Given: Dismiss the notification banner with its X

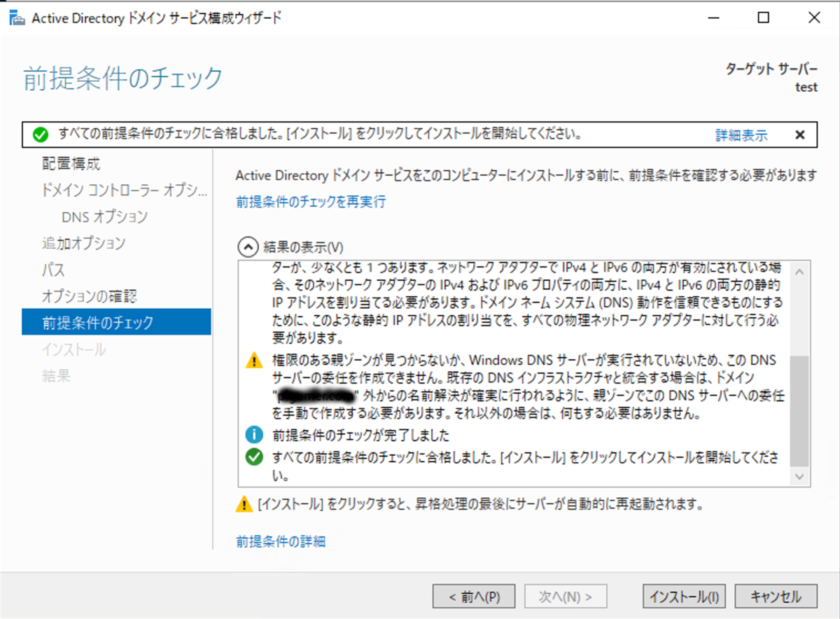Looking at the screenshot, I should pyautogui.click(x=799, y=135).
